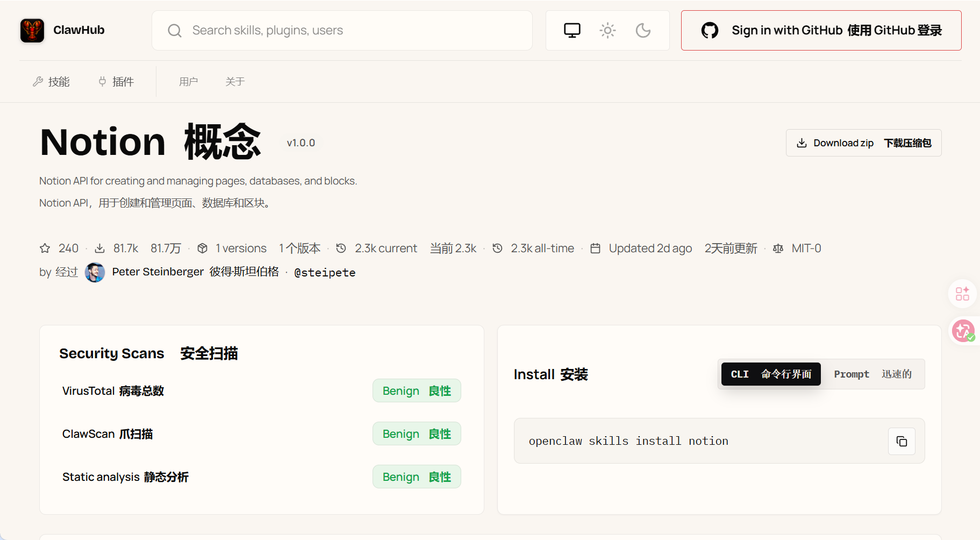Screen dimensions: 980x540
Task: Click the floating grid-sparkle extension icon
Action: 962,294
